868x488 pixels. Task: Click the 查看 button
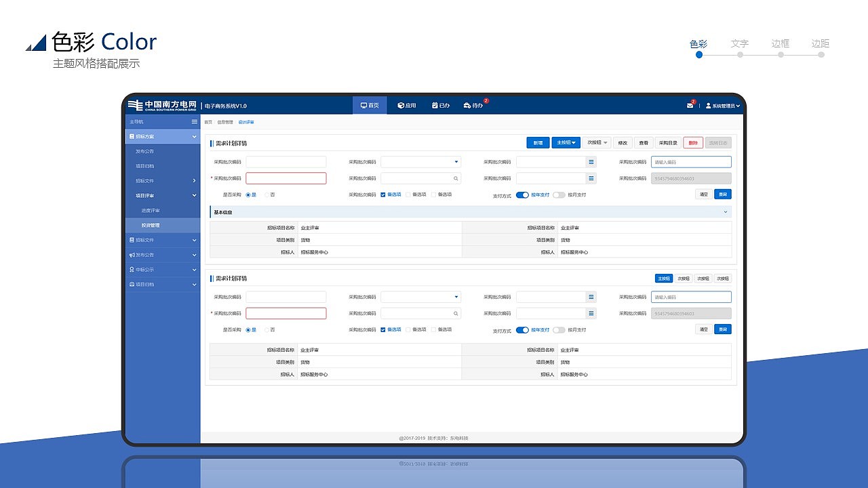(x=644, y=143)
